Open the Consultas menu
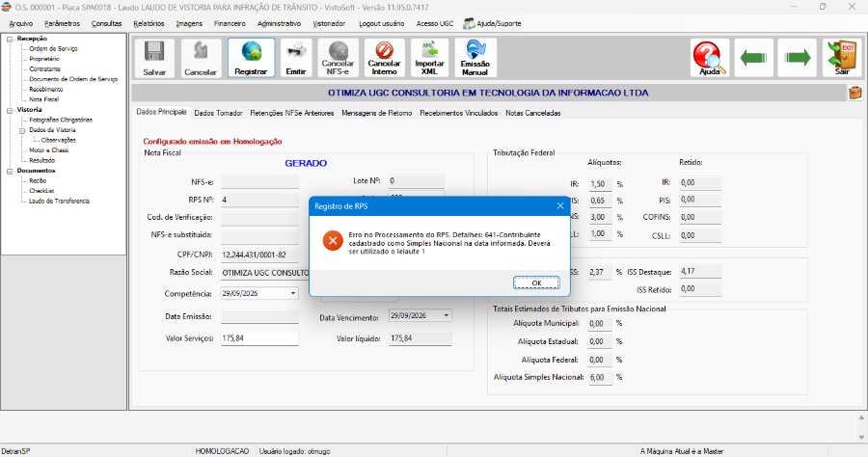 (106, 24)
